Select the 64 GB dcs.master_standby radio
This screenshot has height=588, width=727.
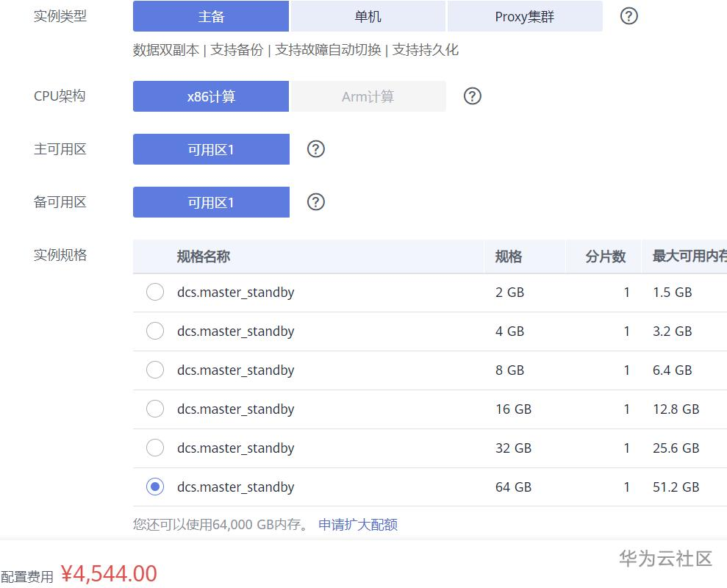click(155, 487)
